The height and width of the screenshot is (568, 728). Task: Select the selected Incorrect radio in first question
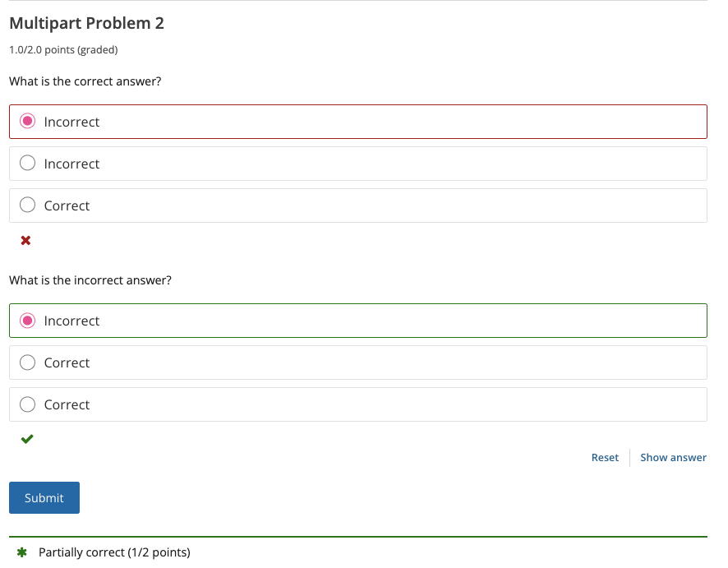[27, 122]
